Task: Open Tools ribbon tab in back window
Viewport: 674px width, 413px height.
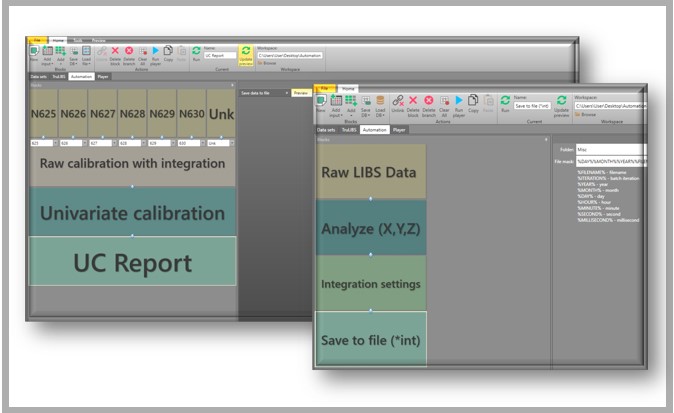Action: coord(78,40)
